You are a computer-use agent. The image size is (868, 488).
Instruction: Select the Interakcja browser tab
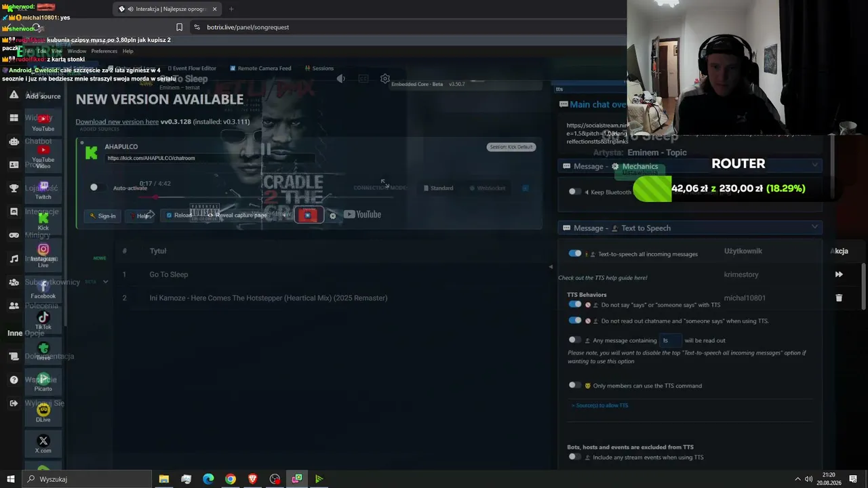click(168, 9)
